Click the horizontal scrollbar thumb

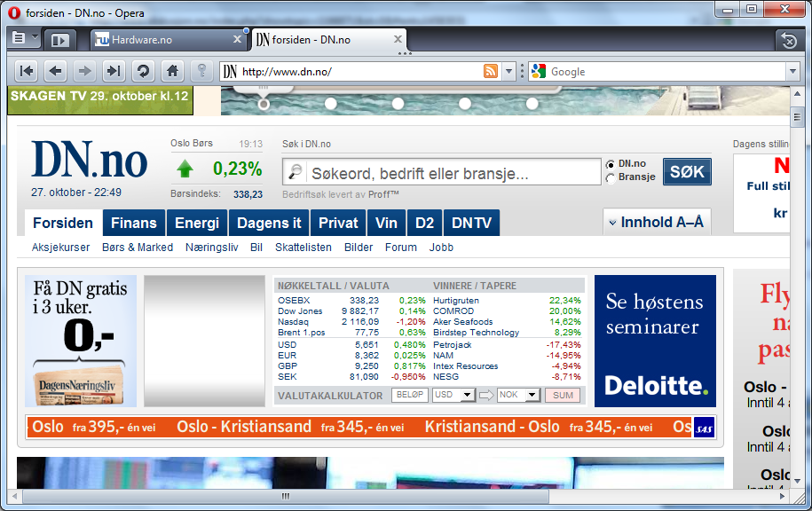click(286, 496)
